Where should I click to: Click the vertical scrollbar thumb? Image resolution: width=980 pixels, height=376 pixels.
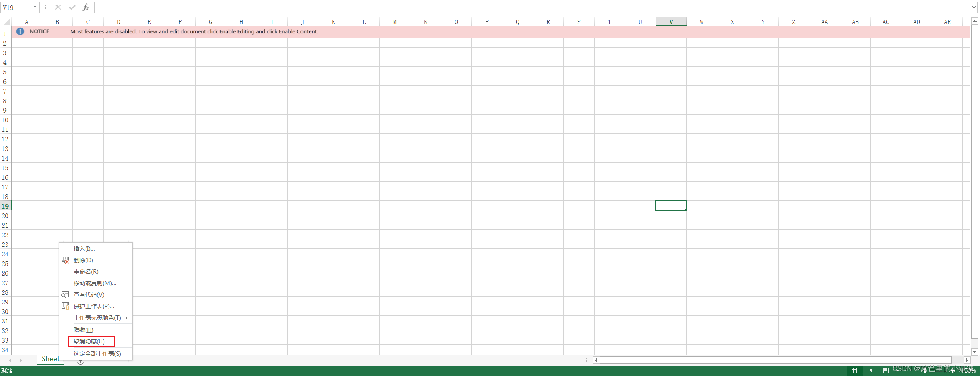point(975,182)
